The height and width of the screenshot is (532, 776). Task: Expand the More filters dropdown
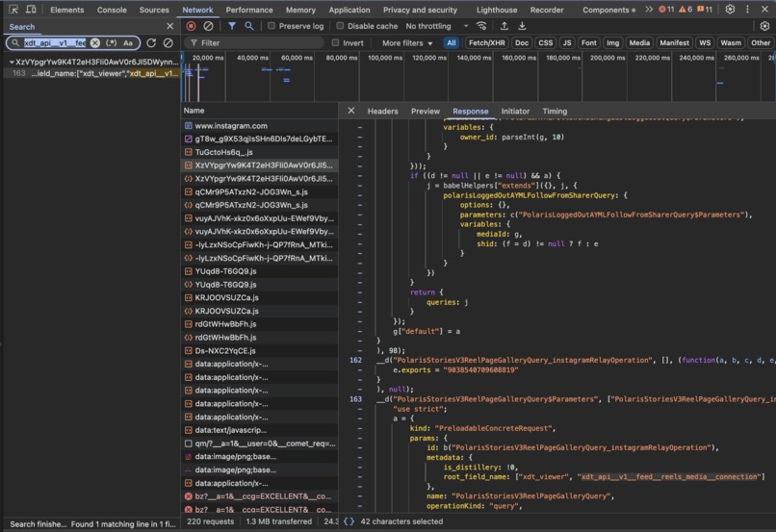pos(407,43)
